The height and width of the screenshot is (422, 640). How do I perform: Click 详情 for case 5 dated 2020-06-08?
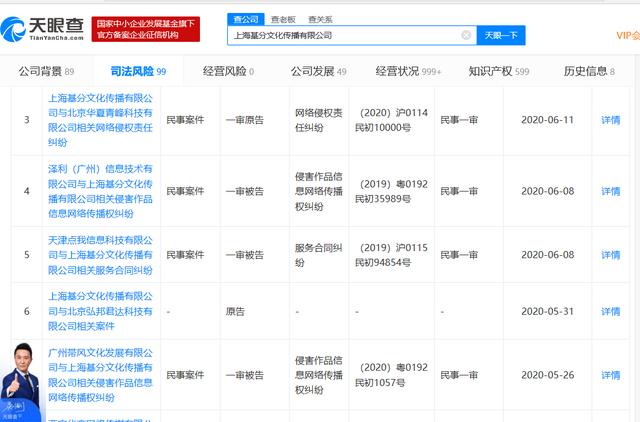pos(611,255)
